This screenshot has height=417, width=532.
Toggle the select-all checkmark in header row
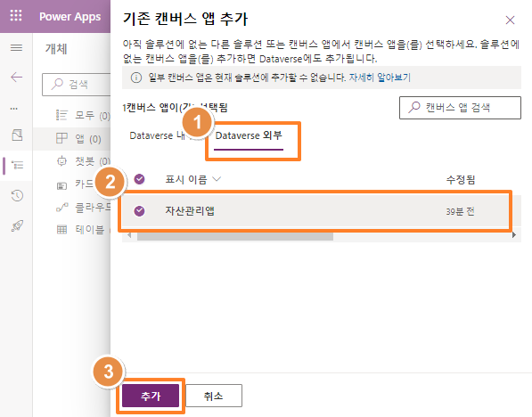click(x=139, y=179)
